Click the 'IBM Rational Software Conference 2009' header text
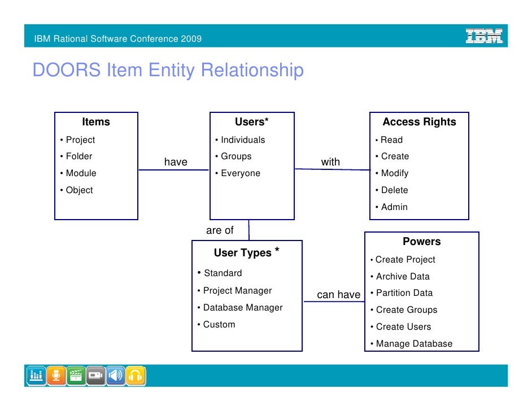Screen dimensions: 532x411 click(117, 38)
